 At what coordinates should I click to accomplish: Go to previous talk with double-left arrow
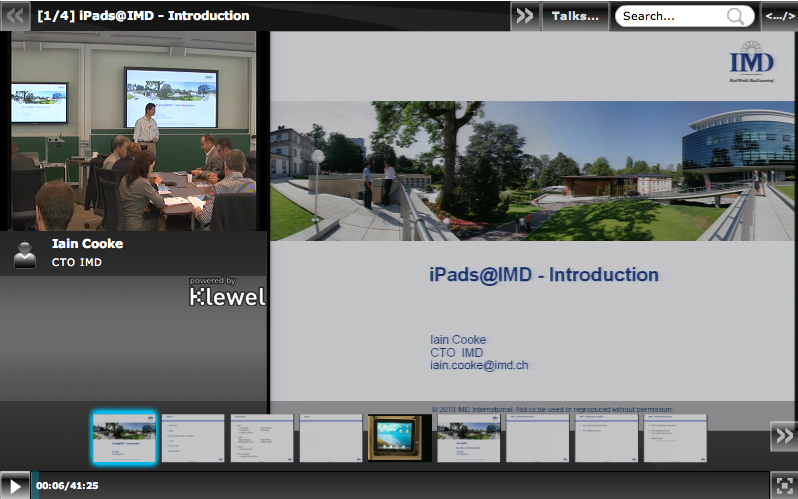(x=15, y=16)
